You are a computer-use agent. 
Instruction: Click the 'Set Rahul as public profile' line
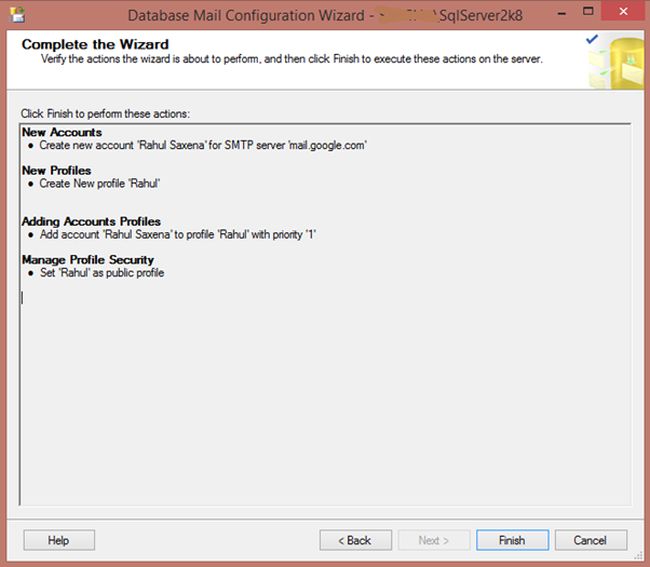click(102, 273)
